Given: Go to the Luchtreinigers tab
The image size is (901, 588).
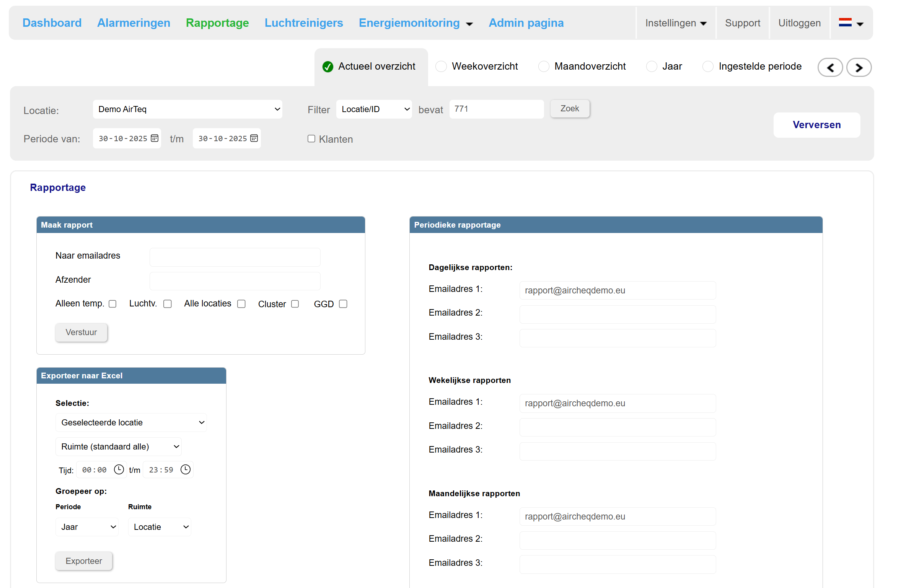Looking at the screenshot, I should coord(303,23).
